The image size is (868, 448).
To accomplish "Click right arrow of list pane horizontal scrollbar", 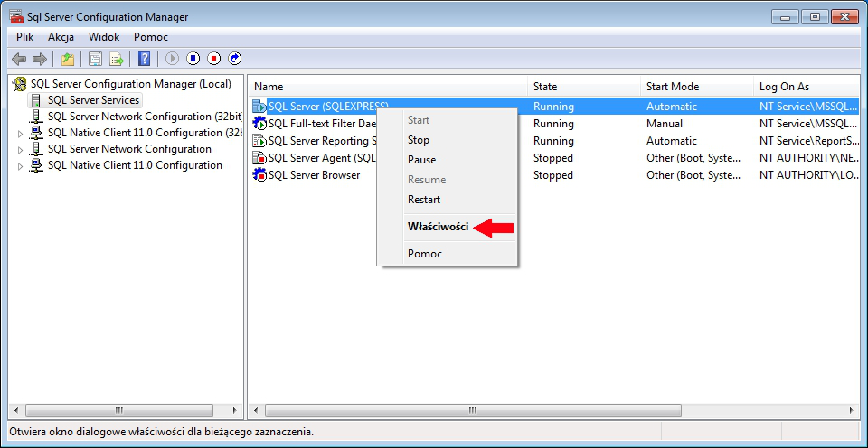I will pos(851,410).
